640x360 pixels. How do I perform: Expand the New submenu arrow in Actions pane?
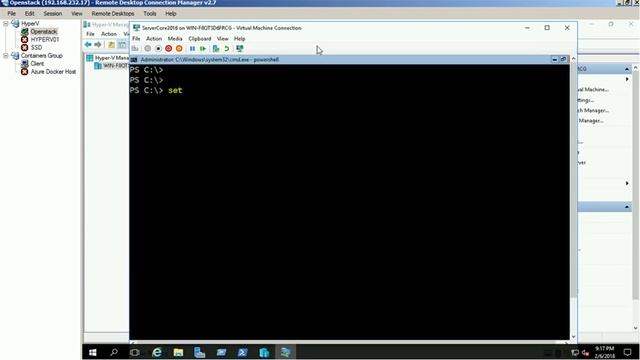pyautogui.click(x=627, y=79)
